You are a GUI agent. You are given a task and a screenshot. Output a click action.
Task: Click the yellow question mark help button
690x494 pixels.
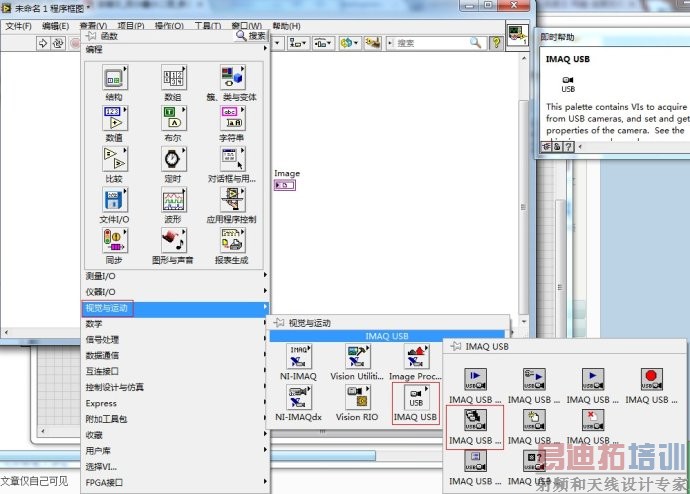(496, 43)
